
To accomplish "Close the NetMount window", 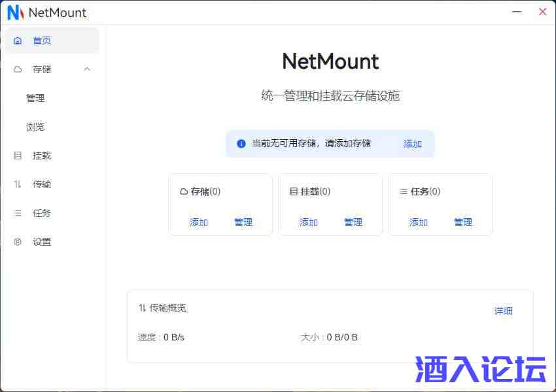I will click(x=542, y=12).
